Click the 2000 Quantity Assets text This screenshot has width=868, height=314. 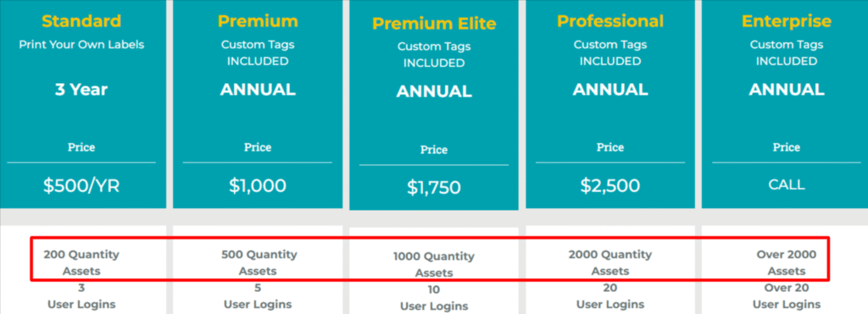(x=610, y=262)
